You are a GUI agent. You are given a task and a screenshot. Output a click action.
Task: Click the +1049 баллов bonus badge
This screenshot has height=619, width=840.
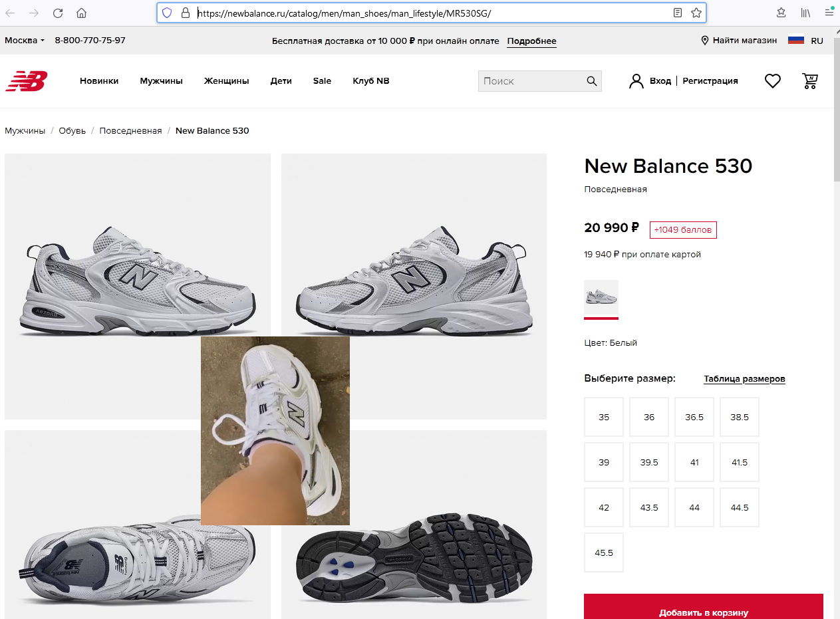(x=683, y=230)
